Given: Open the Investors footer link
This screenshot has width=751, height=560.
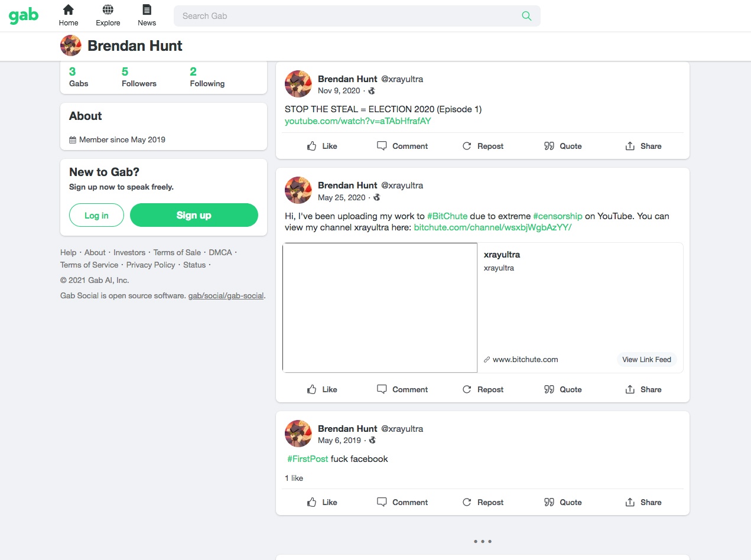Looking at the screenshot, I should pyautogui.click(x=129, y=252).
